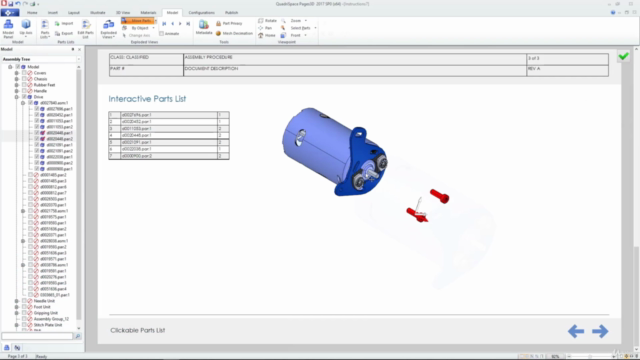Pin the Model panel

point(73,49)
